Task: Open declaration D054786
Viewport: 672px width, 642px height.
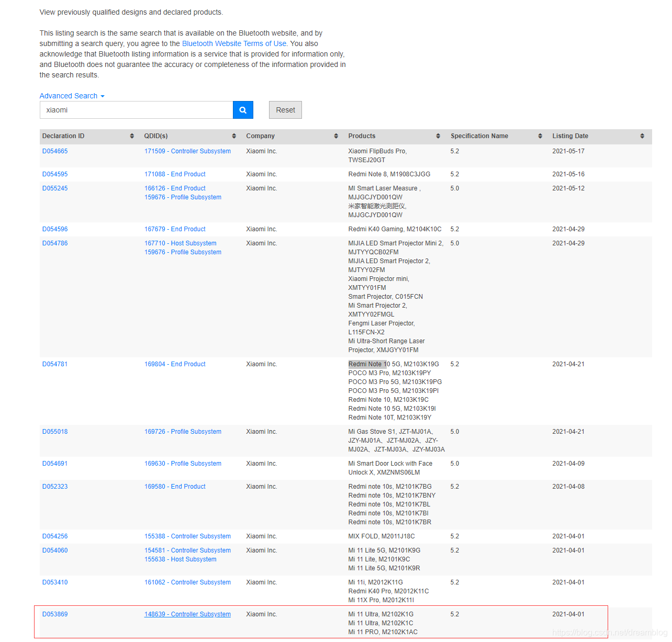Action: click(x=55, y=243)
